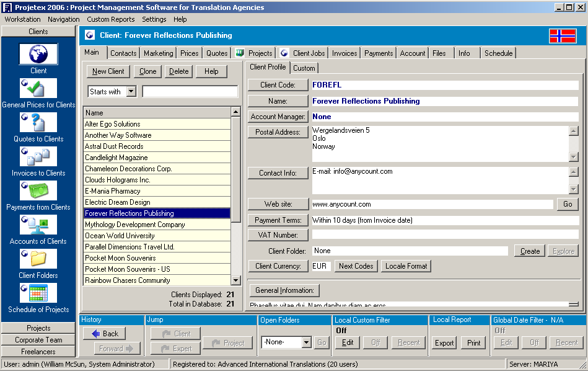Open Payments from Clients icon
Viewport: 588px width, 371px height.
tap(38, 190)
